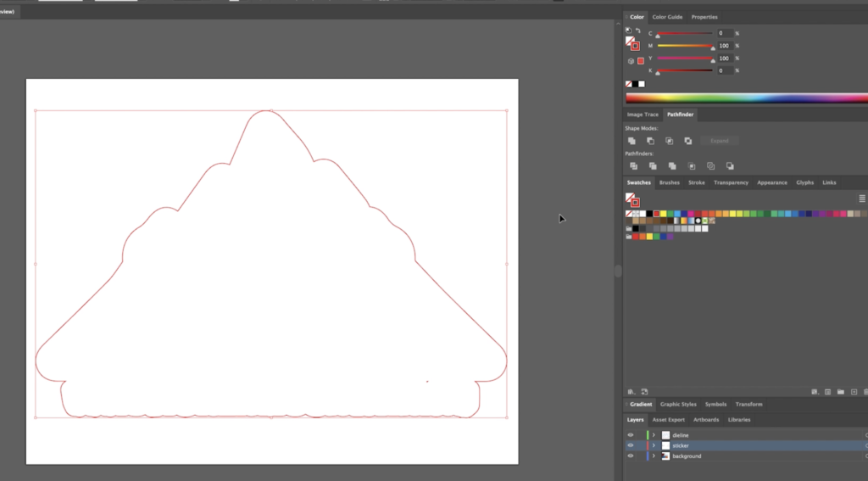Click the Cyan percentage input field

click(725, 33)
